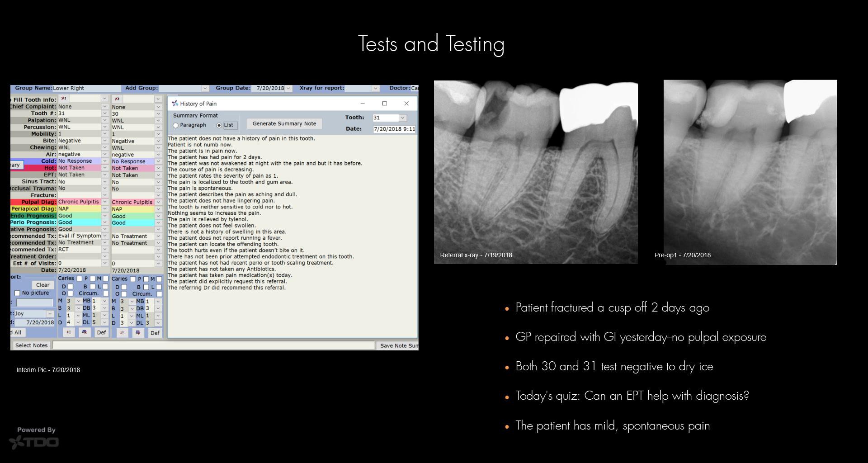Click the red X icon for tooth 30
This screenshot has width=868, height=463.
coord(117,99)
